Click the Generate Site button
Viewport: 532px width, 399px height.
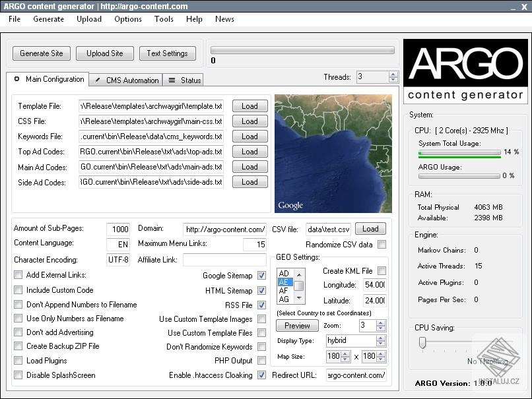(x=41, y=53)
